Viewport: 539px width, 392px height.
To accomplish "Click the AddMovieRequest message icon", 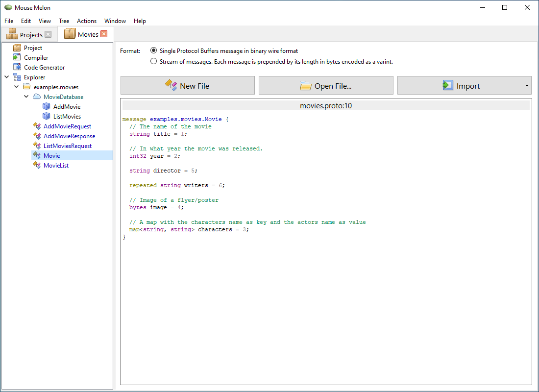I will [x=36, y=126].
